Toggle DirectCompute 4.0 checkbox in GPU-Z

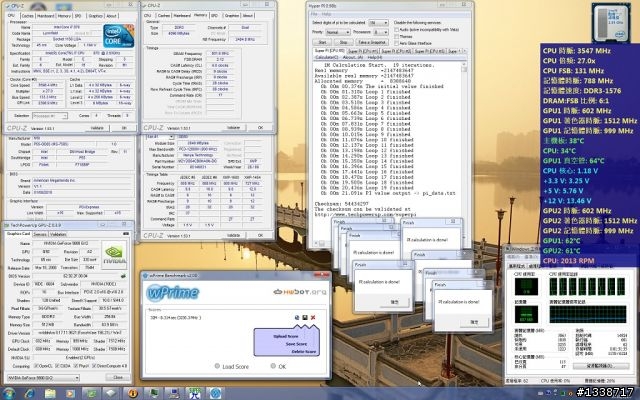pos(94,366)
